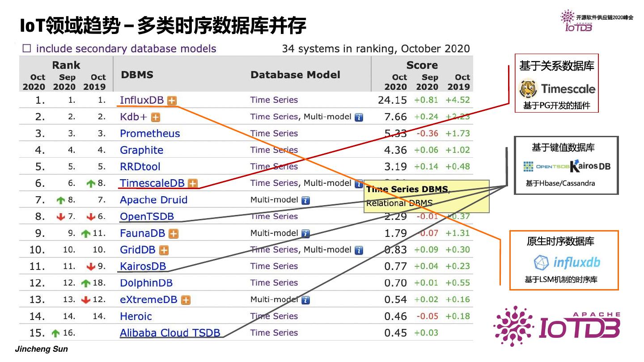Follow the eXtremeDB link
The height and width of the screenshot is (362, 644).
[x=148, y=299]
